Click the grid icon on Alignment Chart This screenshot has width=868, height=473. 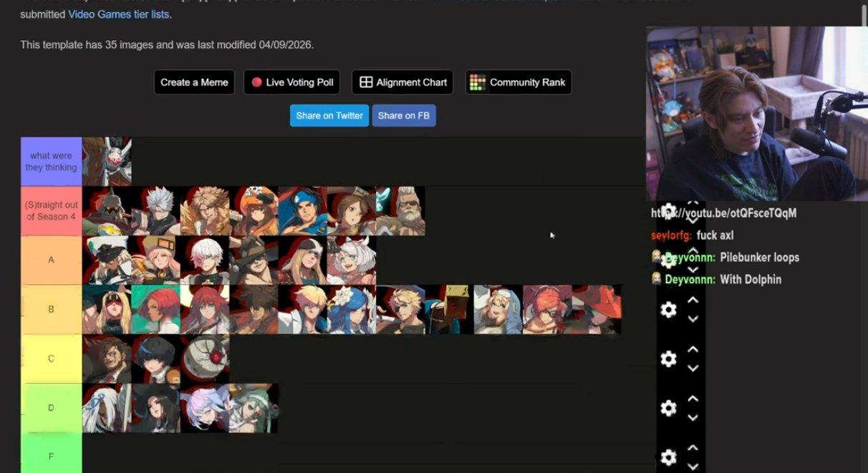[x=366, y=82]
